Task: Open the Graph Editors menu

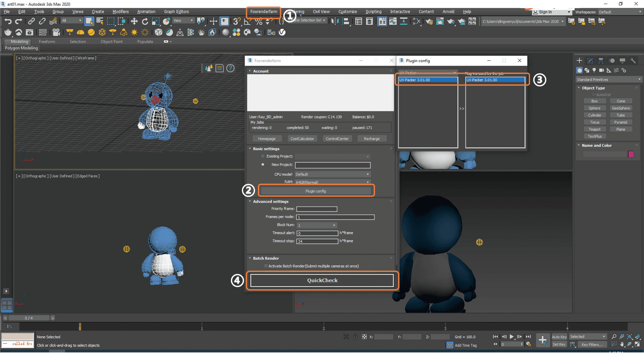Action: point(176,11)
